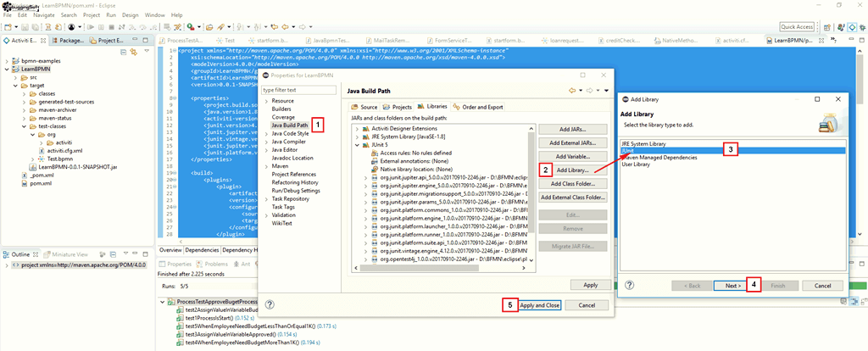Image resolution: width=868 pixels, height=351 pixels.
Task: Click help icon in Properties dialog
Action: [x=270, y=304]
